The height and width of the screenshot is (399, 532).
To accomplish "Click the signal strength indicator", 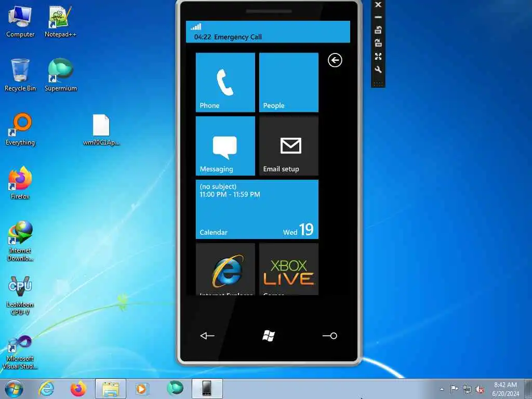I will [x=196, y=27].
